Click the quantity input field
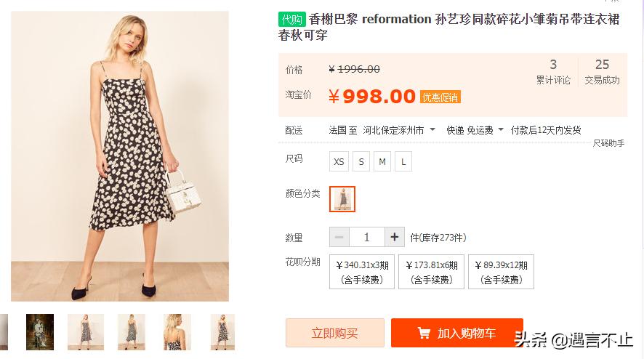Image resolution: width=644 pixels, height=359 pixels. pyautogui.click(x=367, y=237)
